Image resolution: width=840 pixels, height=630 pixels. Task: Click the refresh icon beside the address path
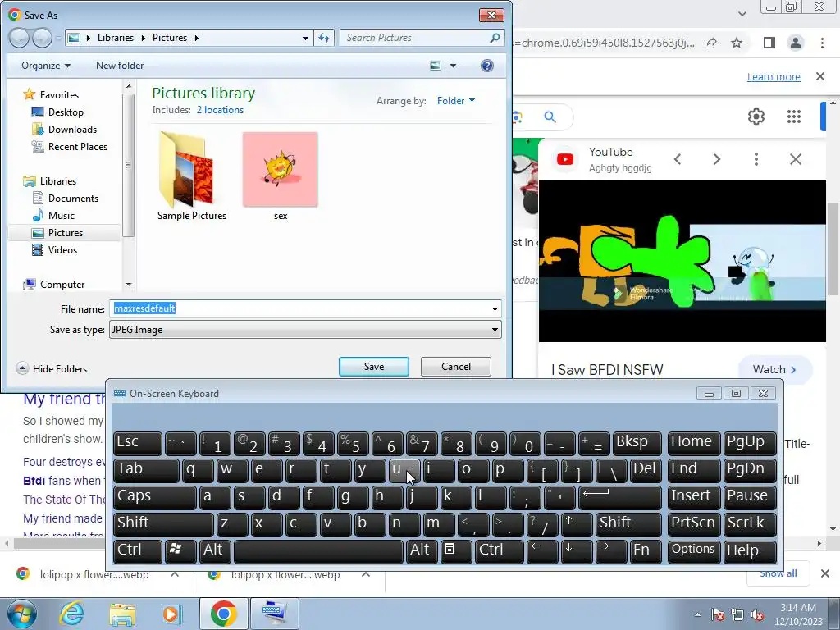tap(324, 38)
